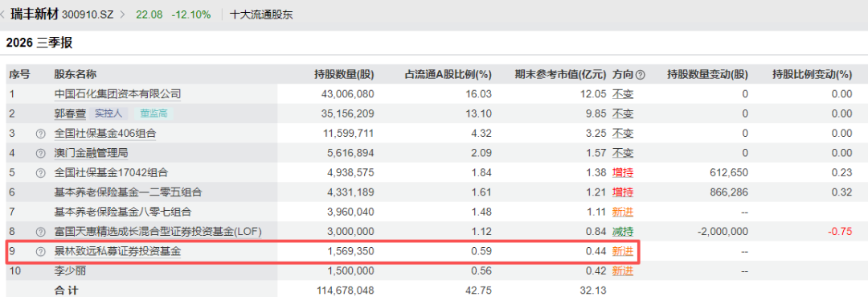This screenshot has width=868, height=297.
Task: Click 减持 link for 富国天惠 fund
Action: coord(622,232)
